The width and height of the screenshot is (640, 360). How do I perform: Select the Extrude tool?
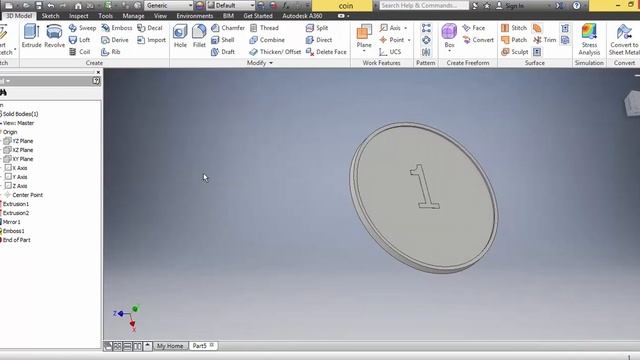coord(31,36)
